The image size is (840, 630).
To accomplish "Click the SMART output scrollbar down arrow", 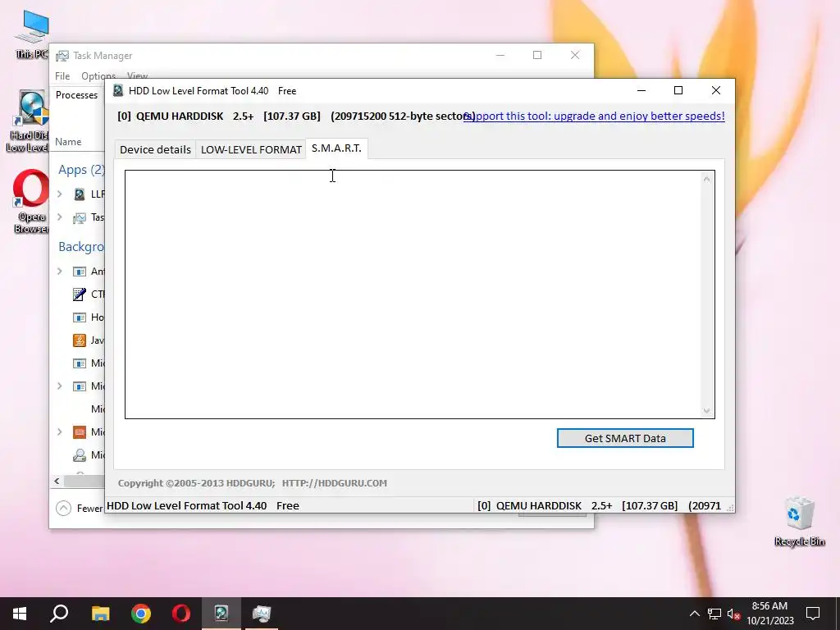I will (706, 410).
